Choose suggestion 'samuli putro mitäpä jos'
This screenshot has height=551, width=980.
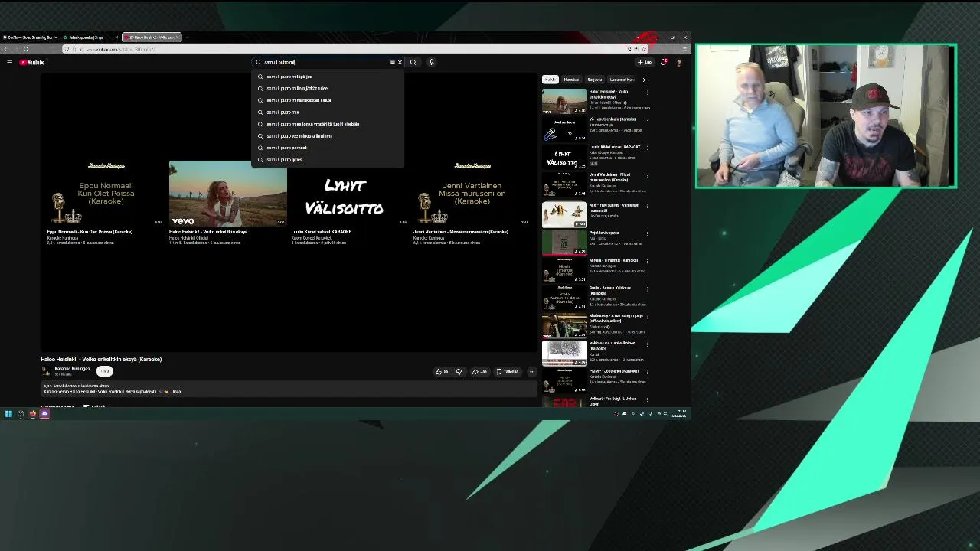click(328, 77)
